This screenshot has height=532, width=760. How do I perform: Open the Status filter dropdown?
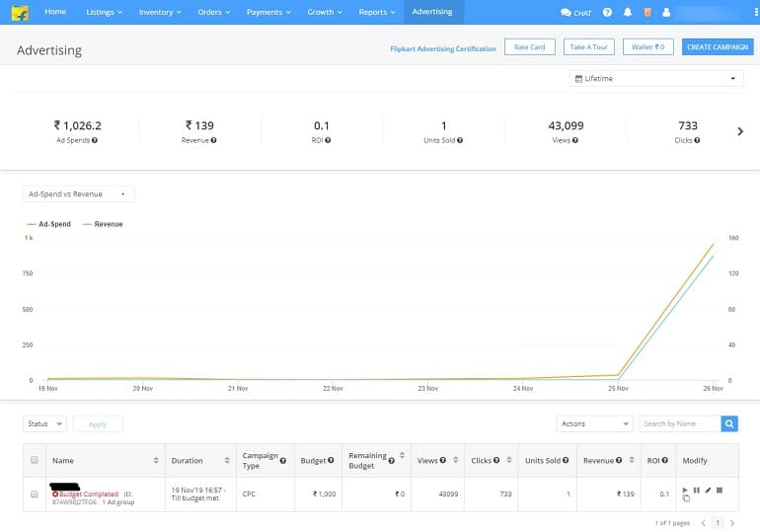point(44,424)
